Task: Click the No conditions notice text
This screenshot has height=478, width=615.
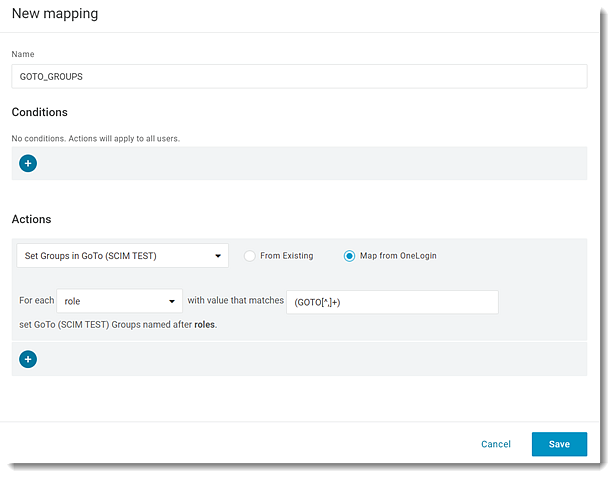Action: 96,138
